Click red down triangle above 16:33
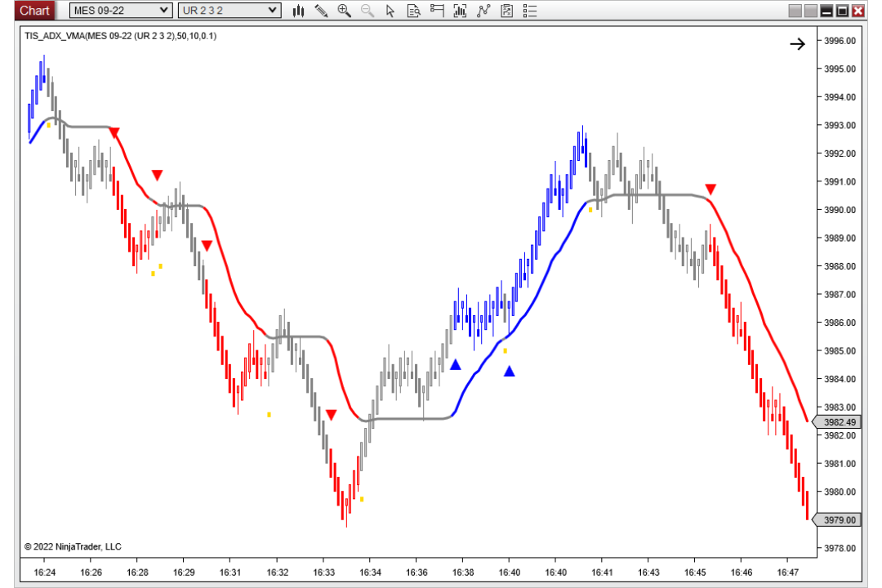This screenshot has height=588, width=882. (x=331, y=415)
